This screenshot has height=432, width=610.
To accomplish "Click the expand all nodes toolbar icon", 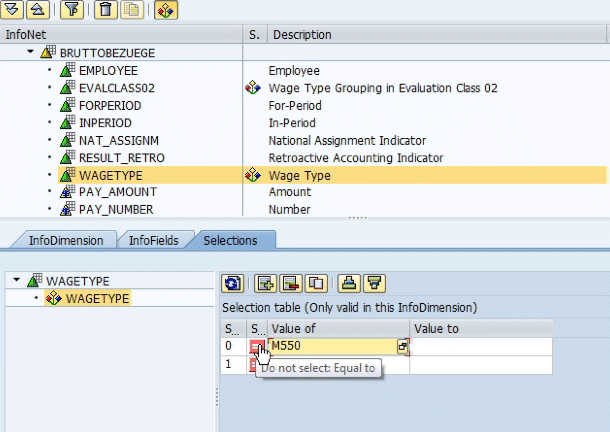I will click(13, 10).
